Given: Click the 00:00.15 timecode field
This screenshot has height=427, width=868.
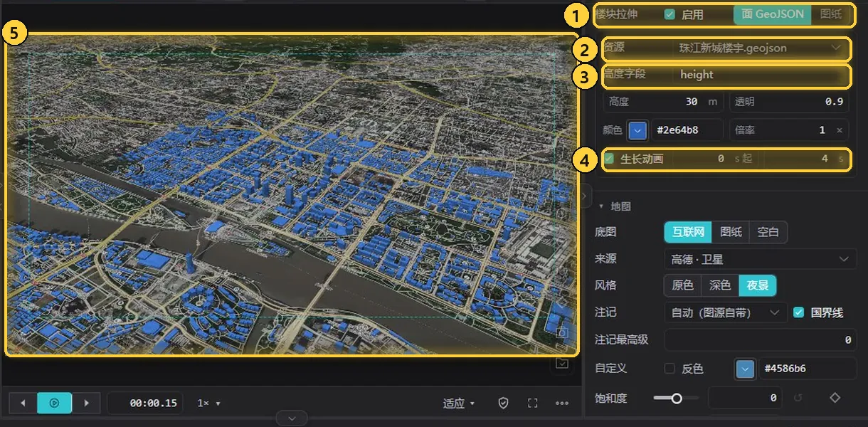Looking at the screenshot, I should tap(145, 404).
